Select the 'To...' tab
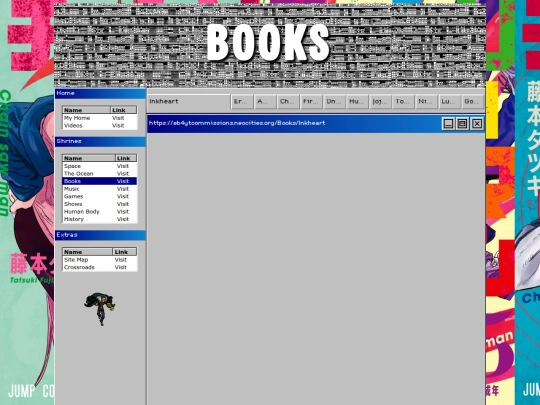 coord(404,102)
